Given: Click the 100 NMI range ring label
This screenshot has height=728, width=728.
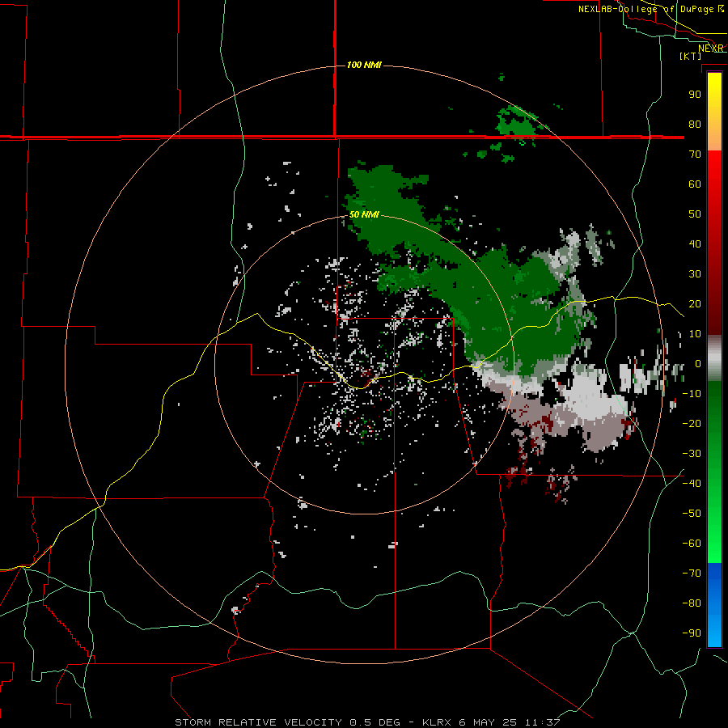Looking at the screenshot, I should click(364, 65).
